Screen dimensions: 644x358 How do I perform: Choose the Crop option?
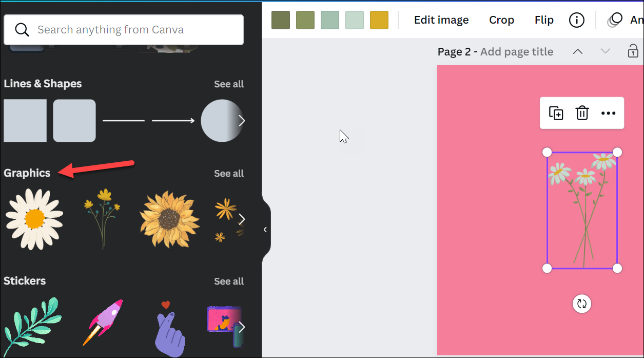[501, 20]
